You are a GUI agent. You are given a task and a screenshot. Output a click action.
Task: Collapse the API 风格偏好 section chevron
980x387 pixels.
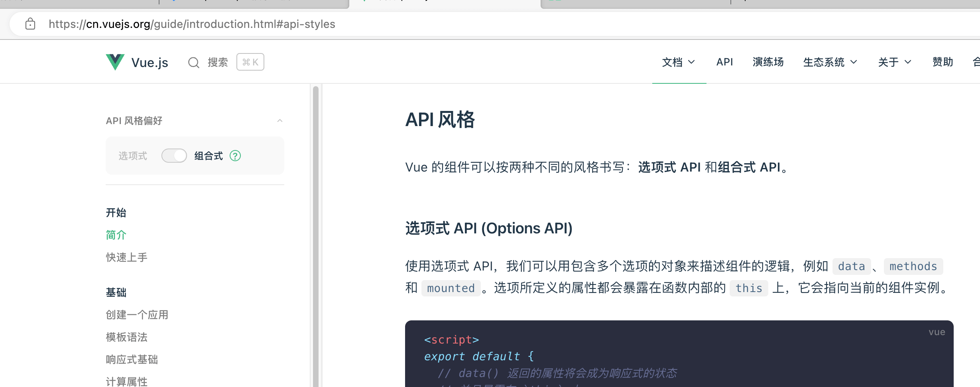coord(280,120)
